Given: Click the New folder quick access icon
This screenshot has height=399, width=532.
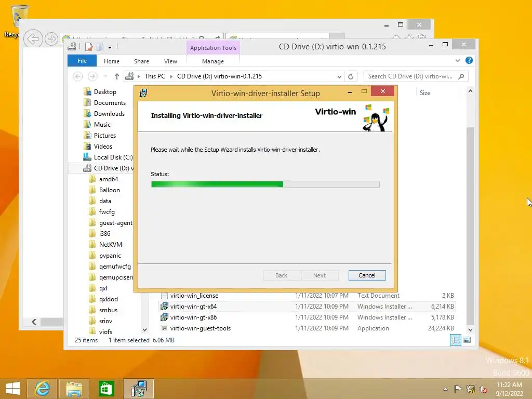Looking at the screenshot, I should point(100,47).
